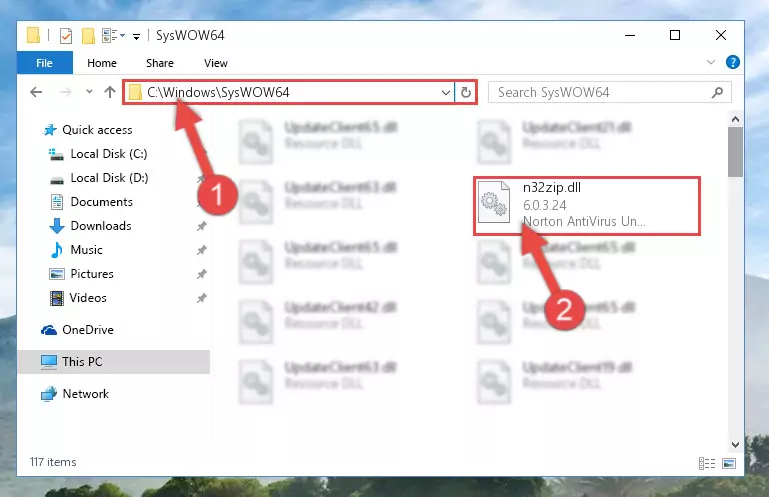Open Local Disk (D:) in the sidebar
The image size is (769, 497).
109,178
